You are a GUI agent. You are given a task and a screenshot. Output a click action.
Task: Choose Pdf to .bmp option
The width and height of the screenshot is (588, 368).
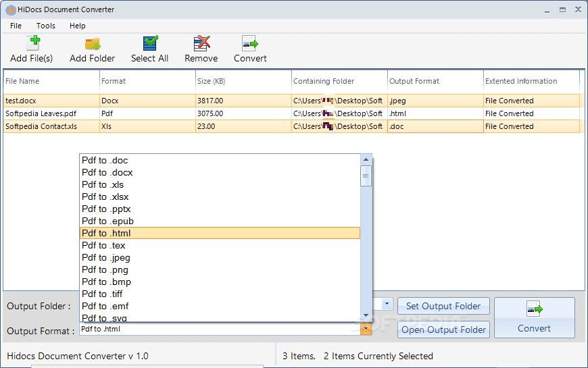tap(220, 282)
